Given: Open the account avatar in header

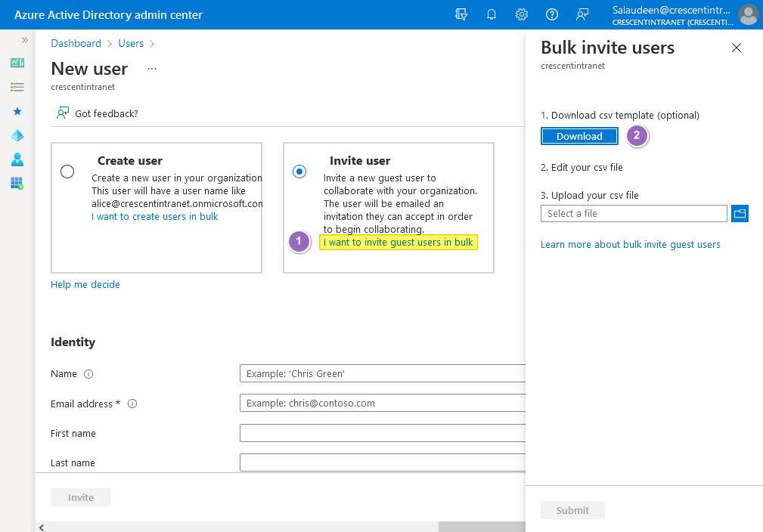Looking at the screenshot, I should 748,14.
